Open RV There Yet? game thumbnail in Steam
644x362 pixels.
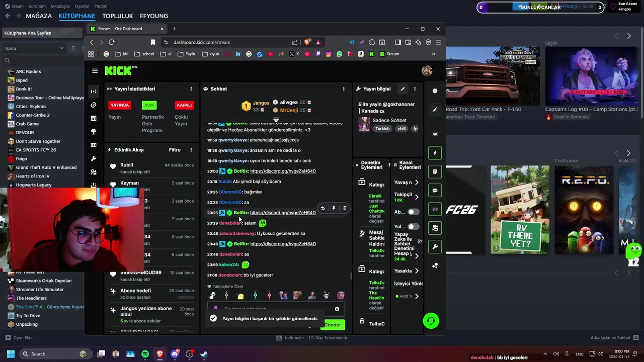520,210
